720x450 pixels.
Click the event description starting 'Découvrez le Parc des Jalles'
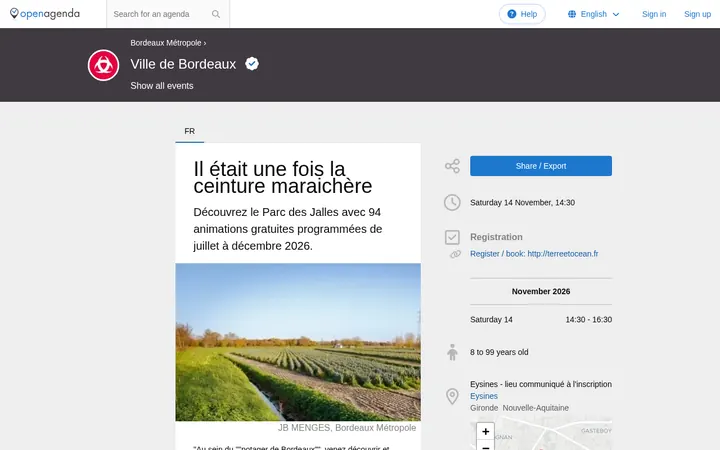[x=287, y=229]
